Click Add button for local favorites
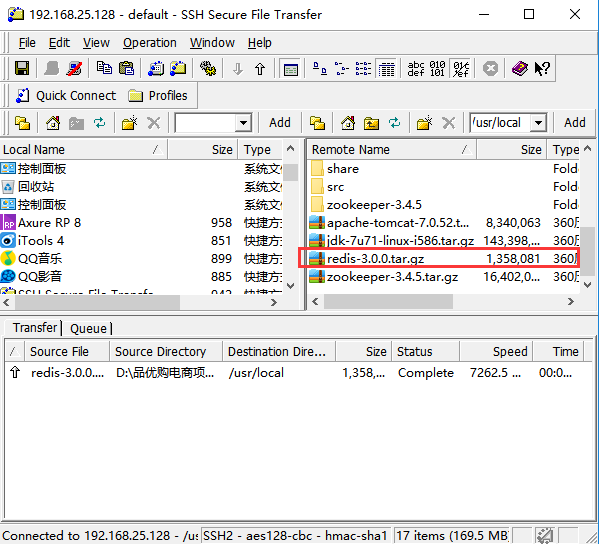Viewport: 599px width, 544px height. point(280,123)
